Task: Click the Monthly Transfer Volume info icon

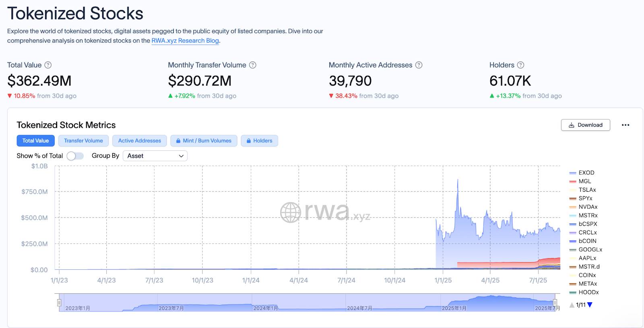Action: click(x=253, y=65)
